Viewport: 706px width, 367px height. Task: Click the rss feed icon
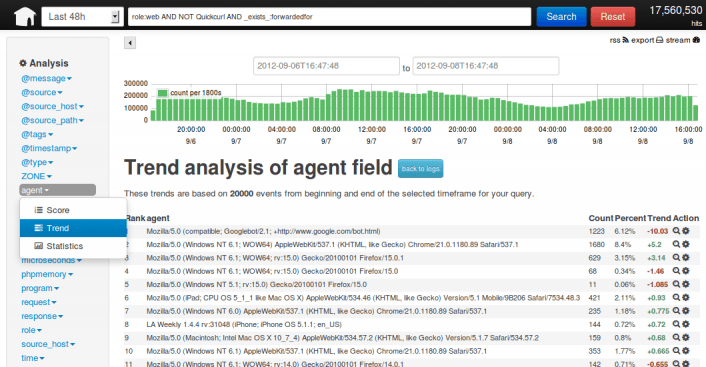click(625, 40)
